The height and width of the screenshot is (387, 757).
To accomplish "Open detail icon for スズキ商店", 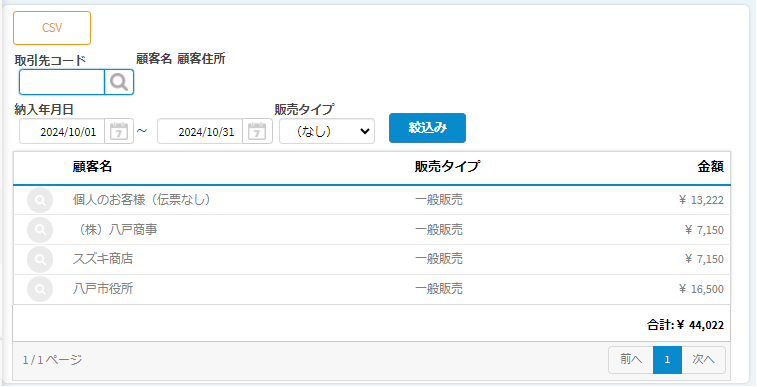I will [x=40, y=260].
